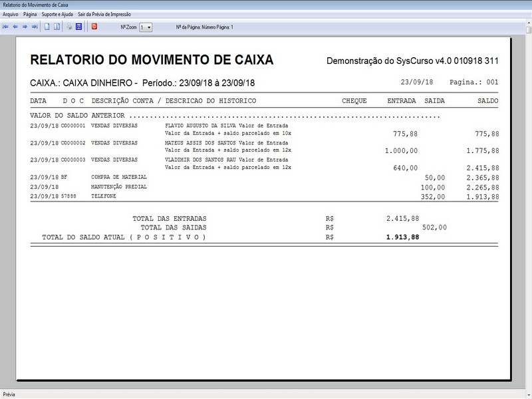532x399 pixels.
Task: Click the CAIXA DINHEIRO period line
Action: [x=142, y=83]
